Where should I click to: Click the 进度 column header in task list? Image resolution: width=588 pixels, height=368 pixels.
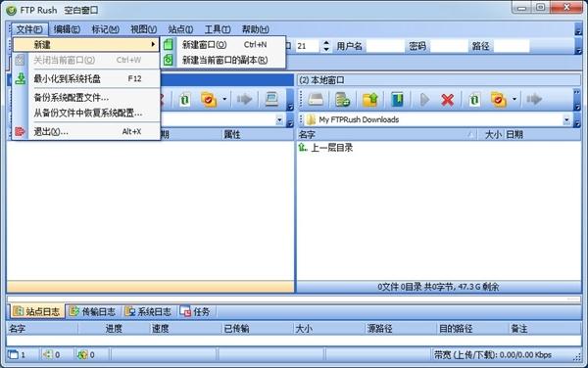[114, 329]
